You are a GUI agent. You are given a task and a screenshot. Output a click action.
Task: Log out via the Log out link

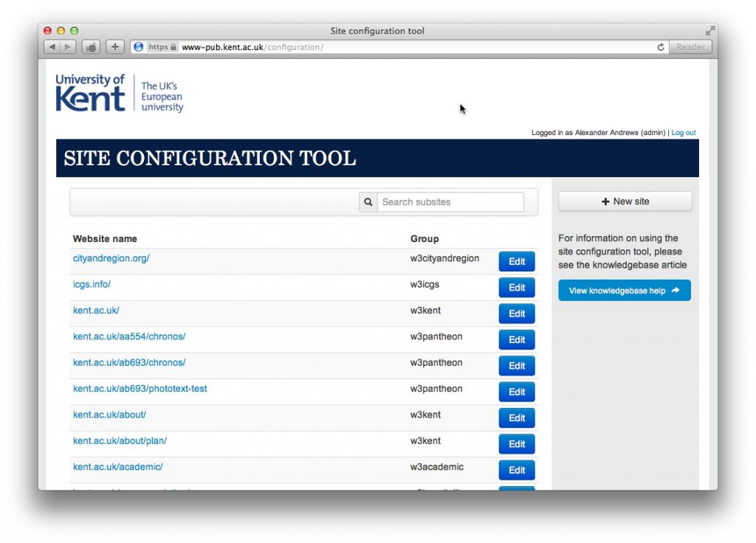683,133
